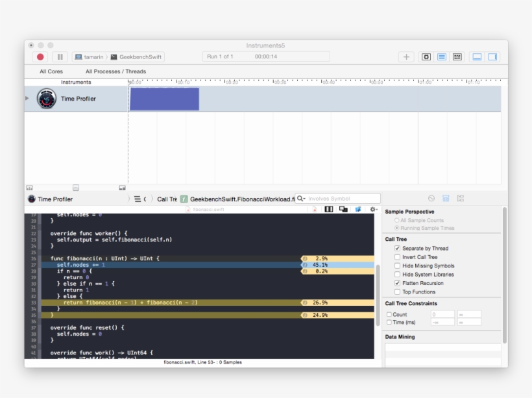Open the GeekbenchSwift target dropdown
Image resolution: width=532 pixels, height=398 pixels.
point(140,56)
